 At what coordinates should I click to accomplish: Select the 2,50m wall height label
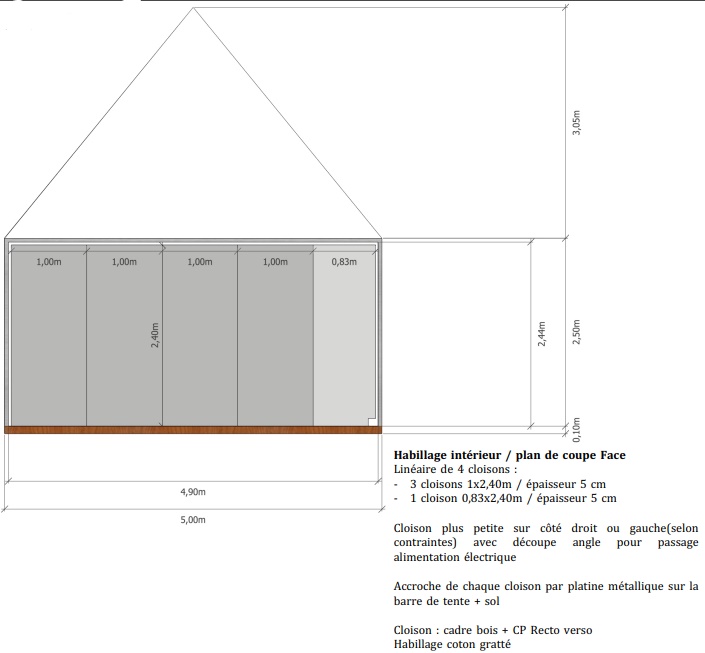point(577,332)
